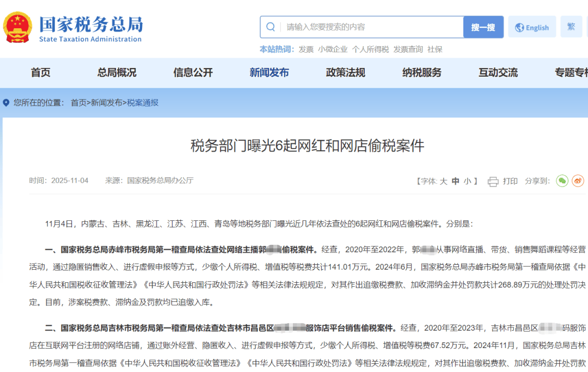Set font size to large (大)
588x372 pixels.
pos(443,182)
